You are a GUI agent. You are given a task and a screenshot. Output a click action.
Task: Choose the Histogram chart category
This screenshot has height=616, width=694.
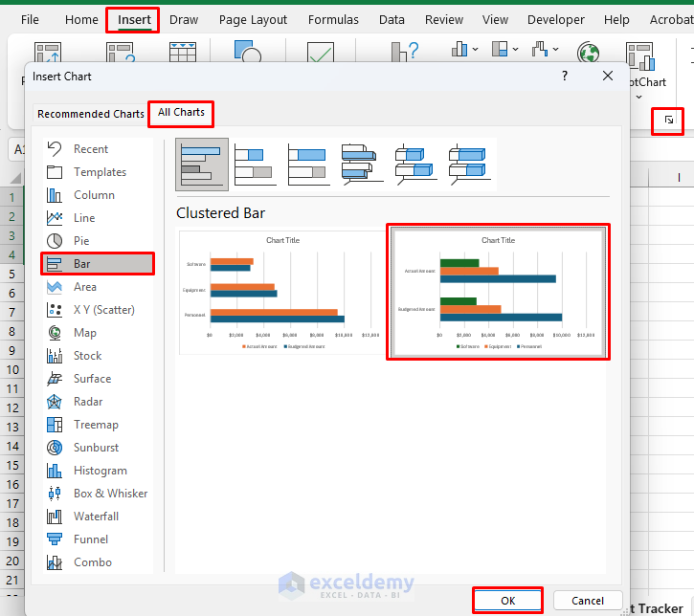point(99,471)
